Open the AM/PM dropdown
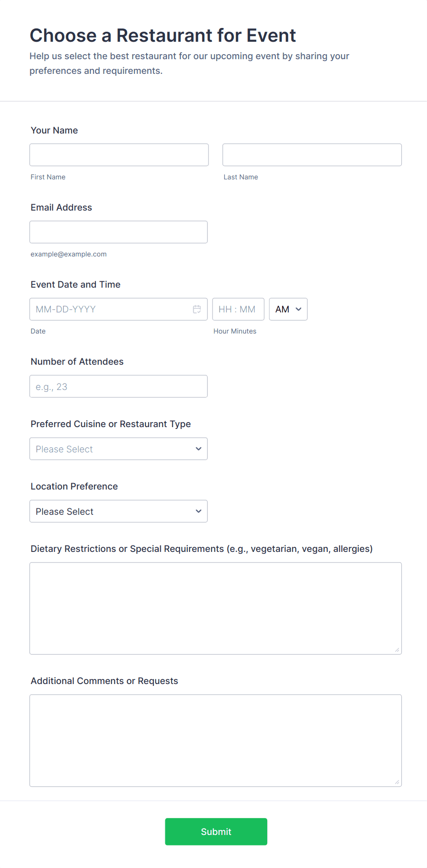Screen dimensions: 427x868 coord(288,309)
